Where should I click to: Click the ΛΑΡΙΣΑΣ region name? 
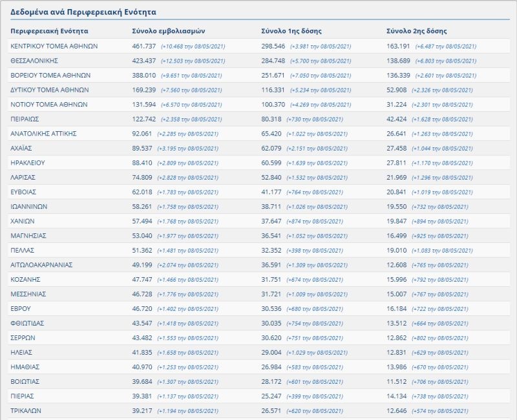pyautogui.click(x=23, y=177)
